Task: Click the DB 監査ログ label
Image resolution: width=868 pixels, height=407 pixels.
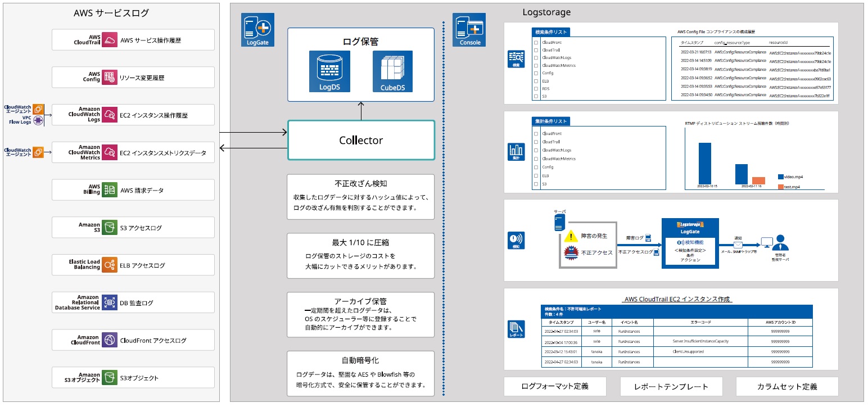Action: coord(137,303)
